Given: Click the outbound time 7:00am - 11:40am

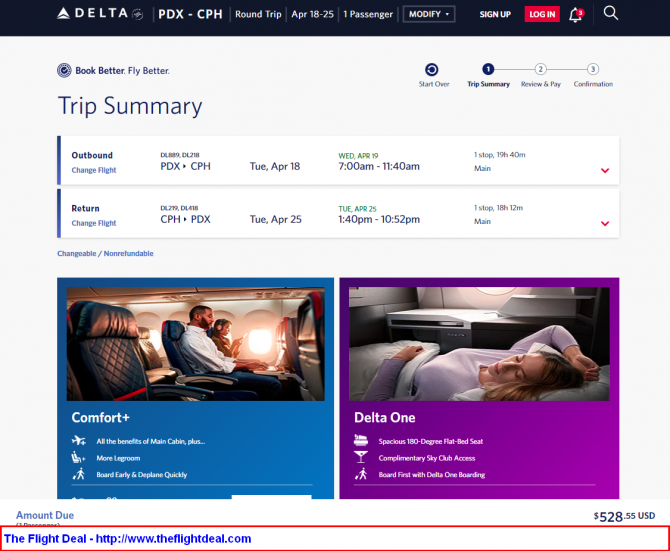Looking at the screenshot, I should point(379,166).
